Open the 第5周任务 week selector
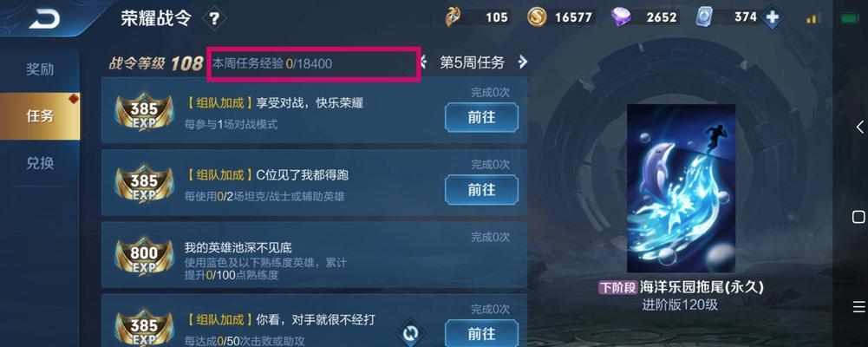 (473, 62)
